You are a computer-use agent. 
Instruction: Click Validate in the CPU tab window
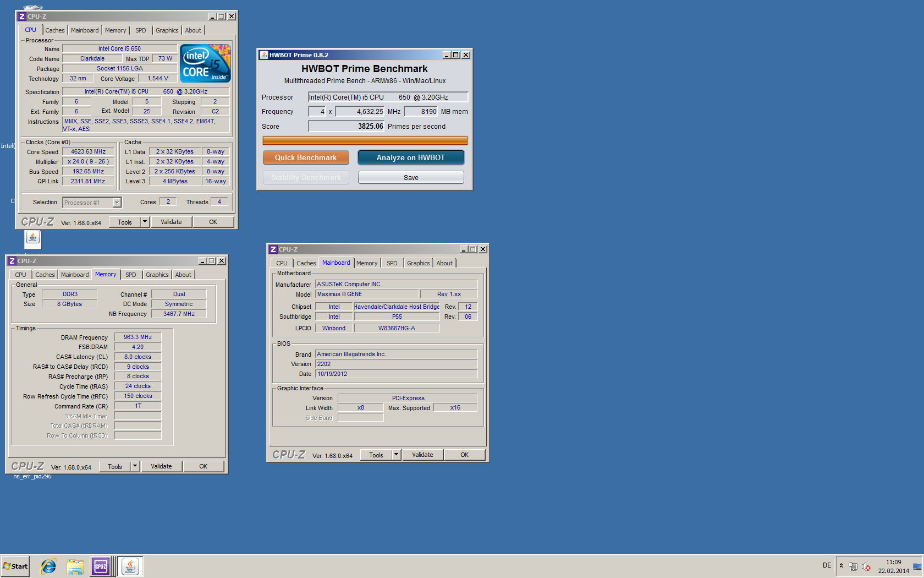(171, 222)
